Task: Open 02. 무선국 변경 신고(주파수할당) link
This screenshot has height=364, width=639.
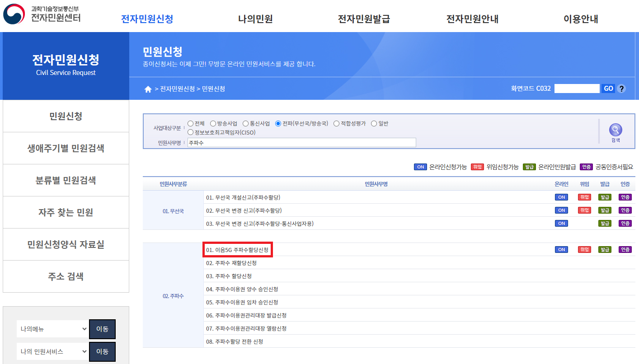Action: (x=244, y=210)
